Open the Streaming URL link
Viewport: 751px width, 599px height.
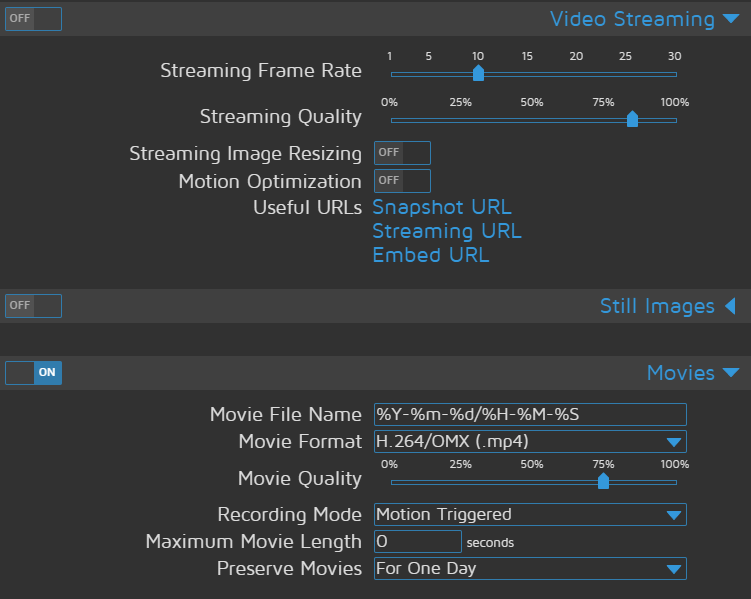pos(446,231)
